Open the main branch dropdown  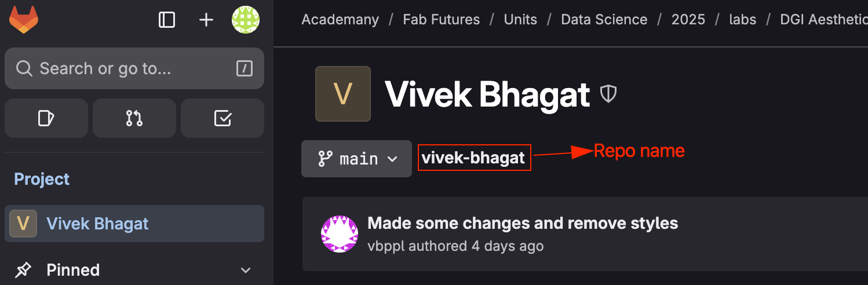pos(356,159)
